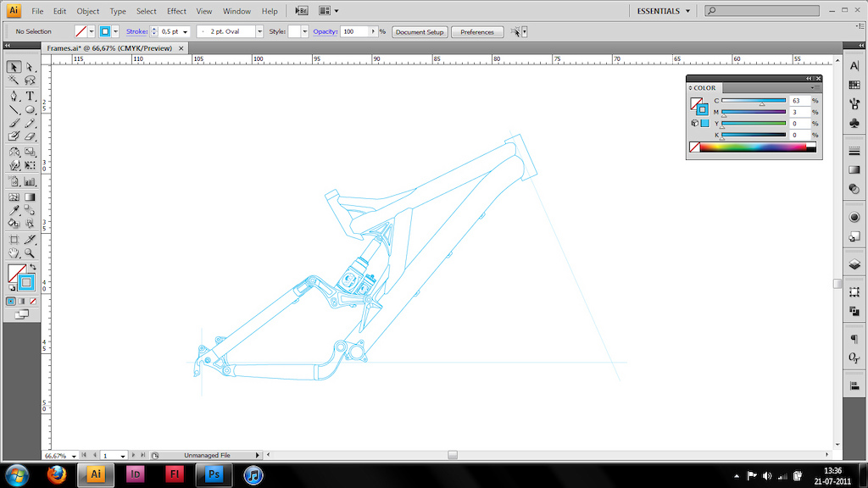Set paint mode to None in tool panel
Viewport: 868px width, 488px height.
click(x=33, y=301)
